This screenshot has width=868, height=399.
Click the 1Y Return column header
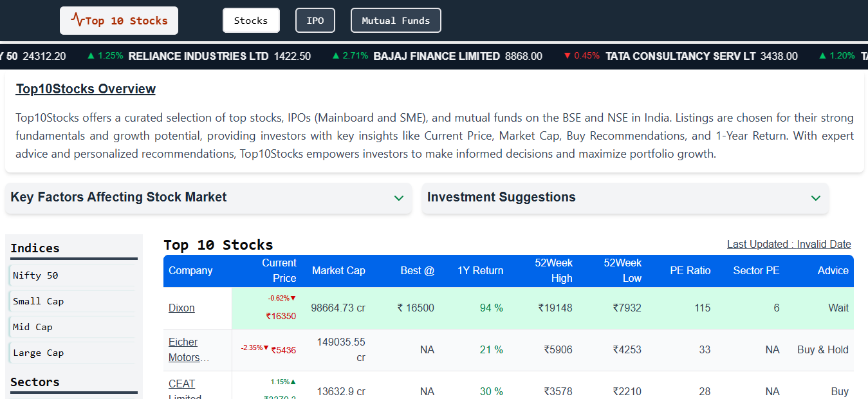click(x=480, y=271)
